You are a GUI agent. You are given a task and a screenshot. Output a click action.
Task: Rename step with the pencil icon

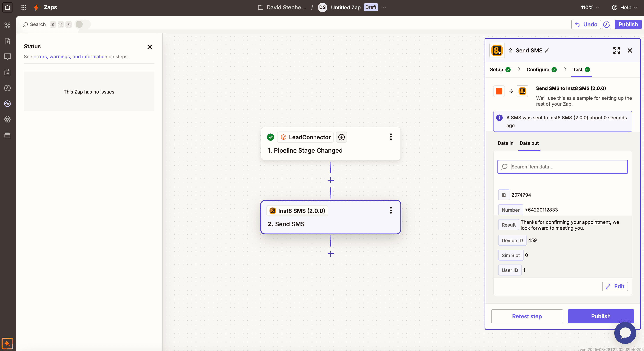click(x=547, y=50)
